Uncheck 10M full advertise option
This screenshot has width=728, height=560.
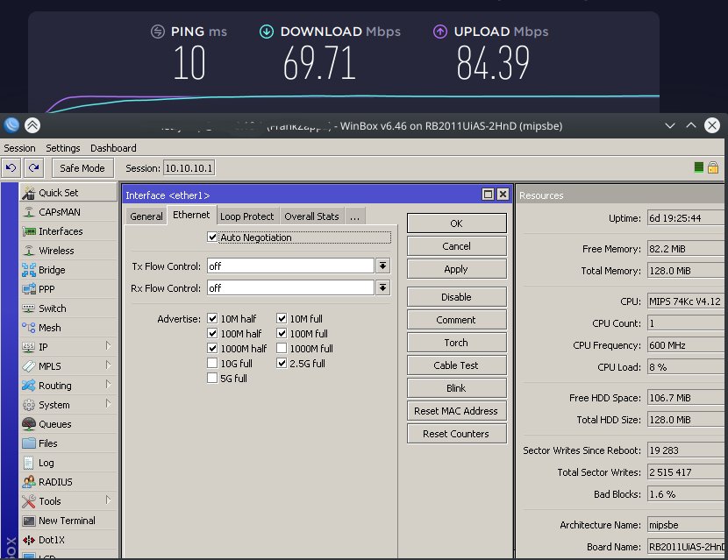[282, 318]
